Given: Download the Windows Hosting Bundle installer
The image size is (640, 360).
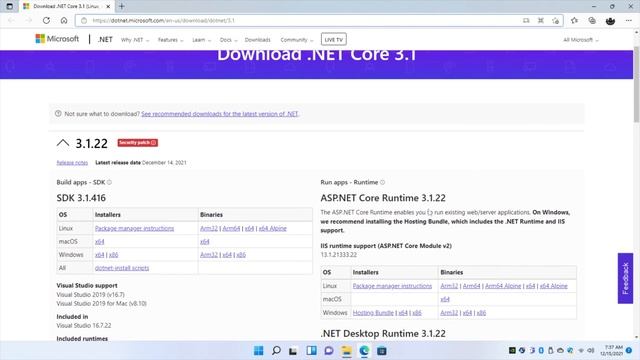Looking at the screenshot, I should pos(373,313).
